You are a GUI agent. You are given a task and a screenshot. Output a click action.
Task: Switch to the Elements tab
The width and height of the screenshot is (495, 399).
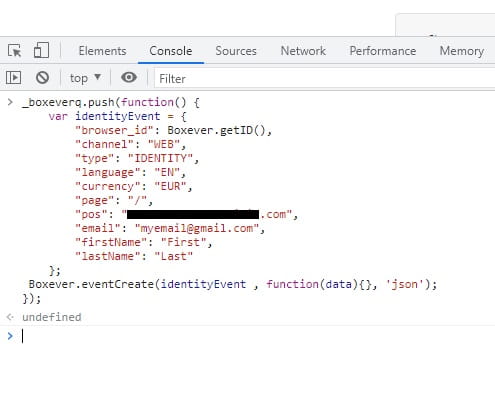click(102, 51)
